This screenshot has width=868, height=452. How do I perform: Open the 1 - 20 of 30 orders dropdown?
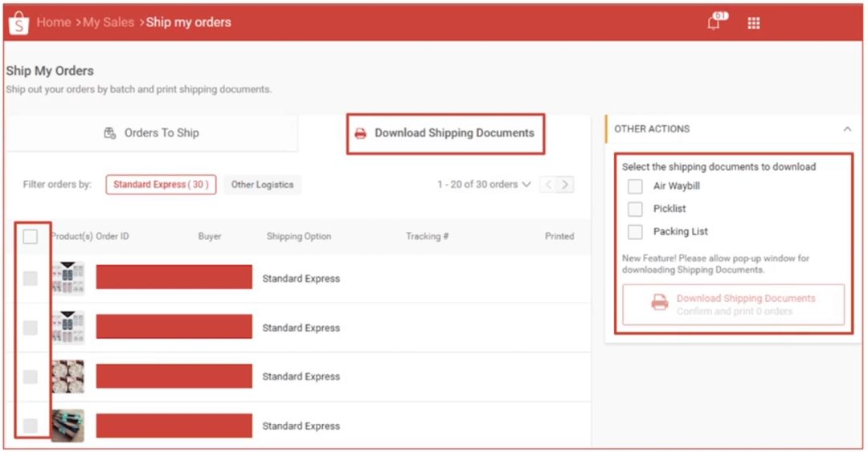coord(484,185)
